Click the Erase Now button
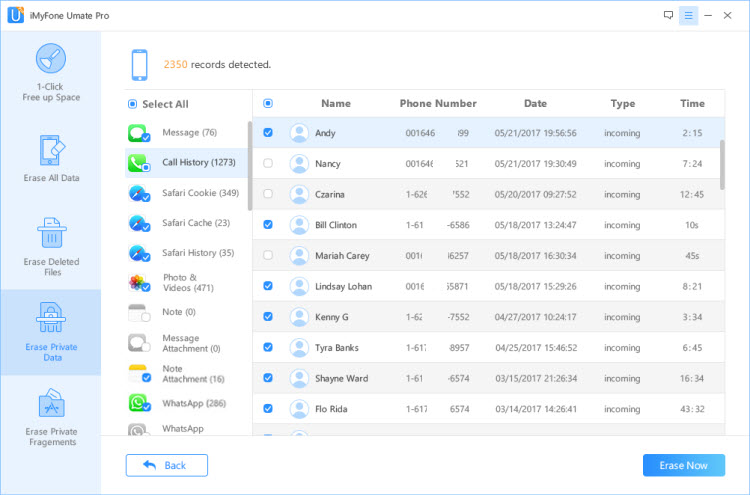This screenshot has height=495, width=750. 684,465
